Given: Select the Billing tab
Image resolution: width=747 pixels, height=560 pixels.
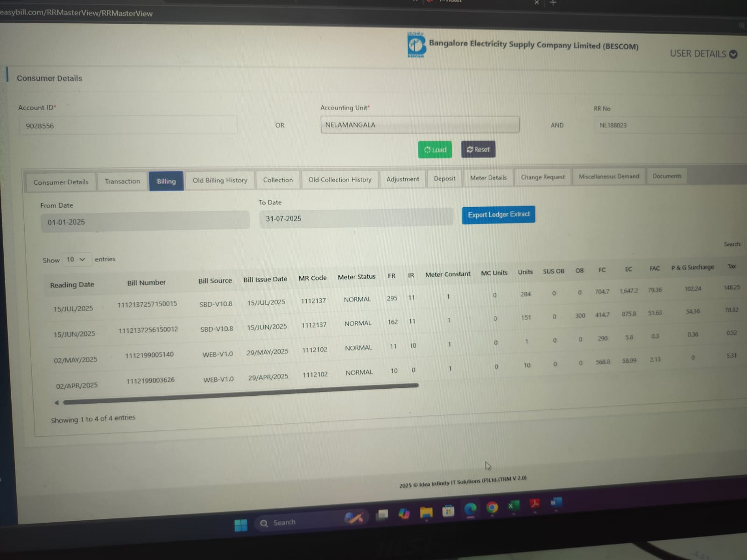Looking at the screenshot, I should (166, 181).
